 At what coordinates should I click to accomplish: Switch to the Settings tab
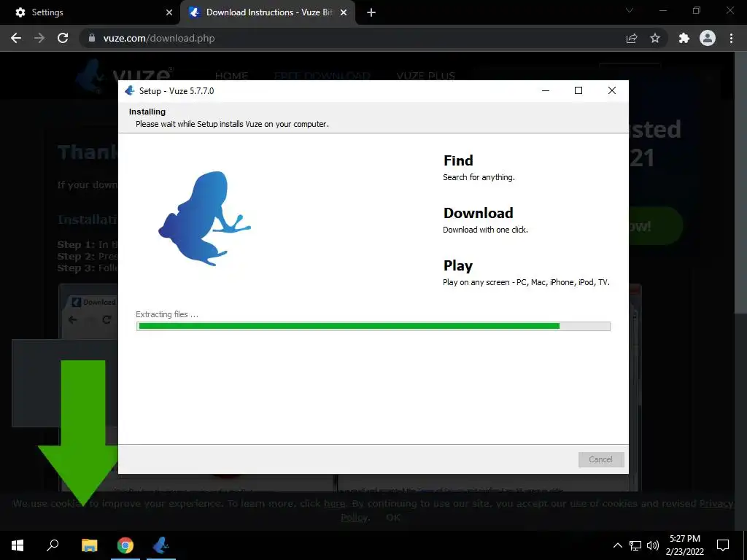click(90, 12)
